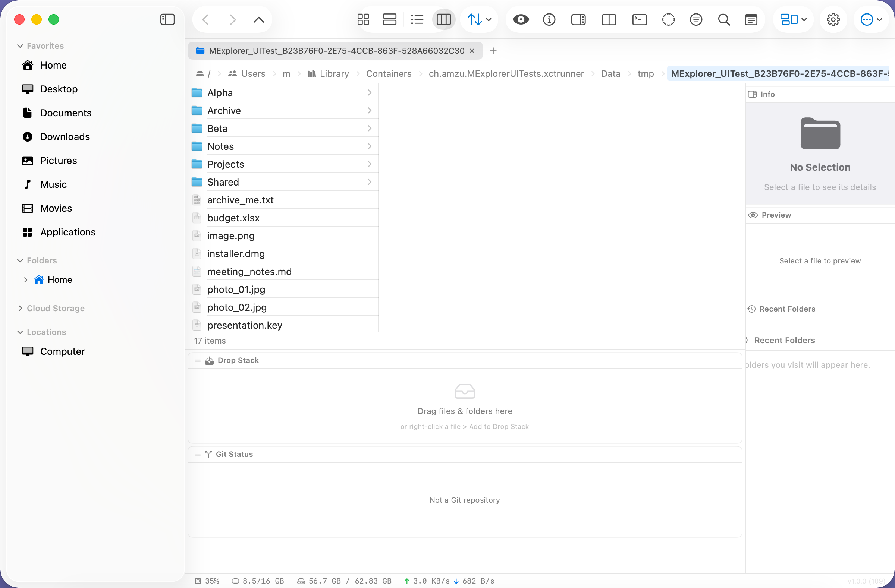Click the dashed circle selection icon
The image size is (895, 588).
668,19
